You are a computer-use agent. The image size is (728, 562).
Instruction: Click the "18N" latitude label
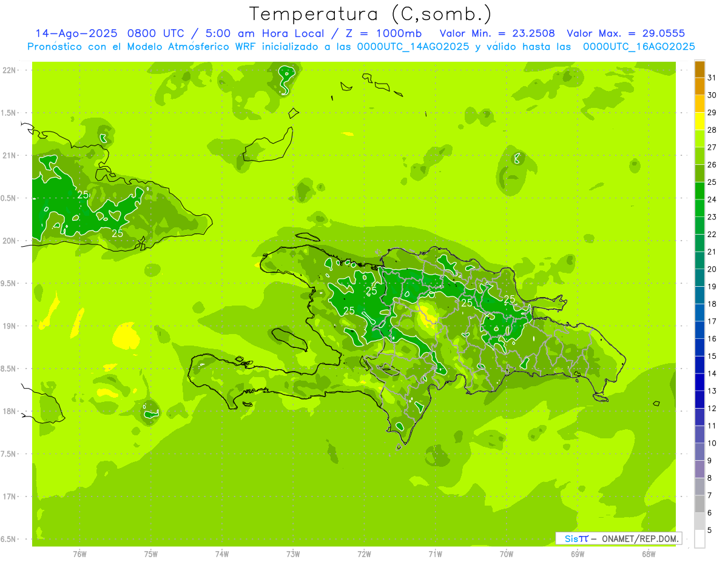click(9, 411)
